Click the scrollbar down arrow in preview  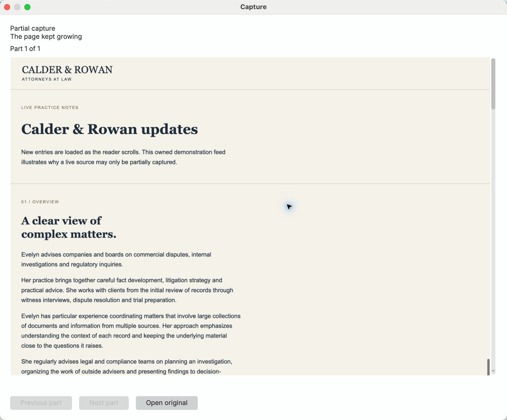pyautogui.click(x=493, y=371)
